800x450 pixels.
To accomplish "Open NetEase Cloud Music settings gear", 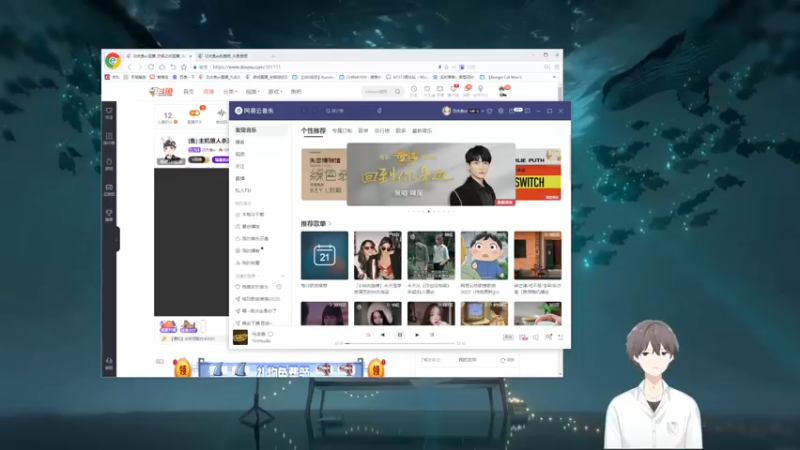I will (501, 111).
